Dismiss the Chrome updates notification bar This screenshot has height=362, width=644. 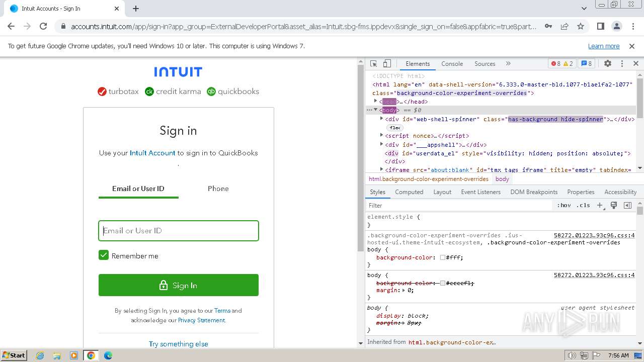point(632,46)
